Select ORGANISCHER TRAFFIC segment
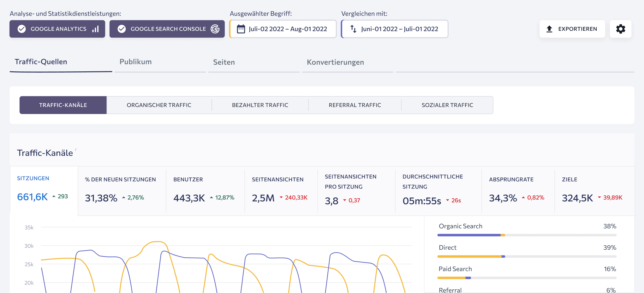 [x=159, y=105]
